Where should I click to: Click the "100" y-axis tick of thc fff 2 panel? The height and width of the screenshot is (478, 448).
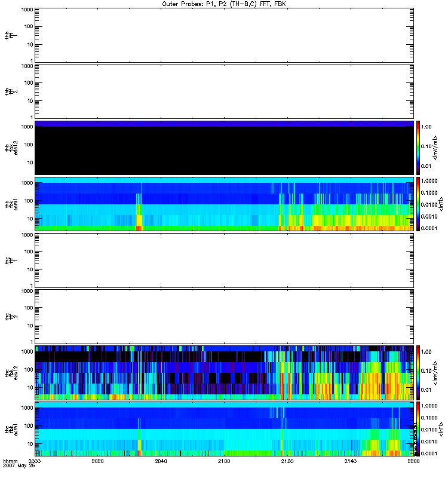29,308
